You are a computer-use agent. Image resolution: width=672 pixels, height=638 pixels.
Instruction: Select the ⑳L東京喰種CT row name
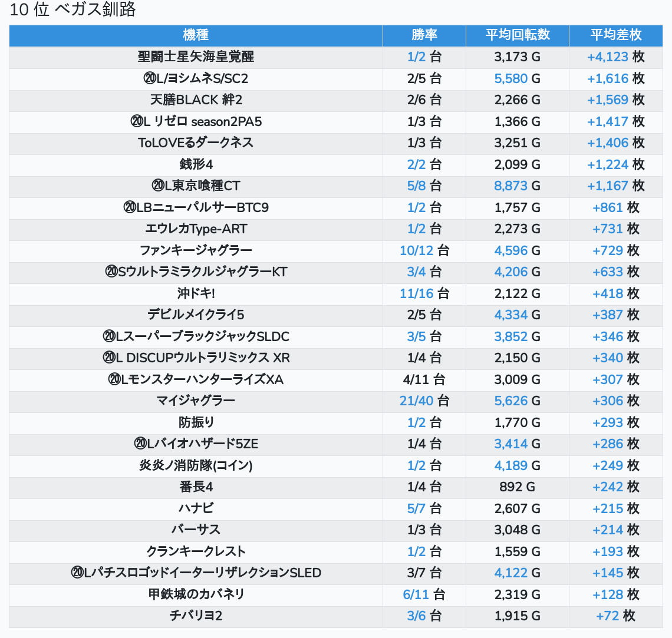pos(196,186)
